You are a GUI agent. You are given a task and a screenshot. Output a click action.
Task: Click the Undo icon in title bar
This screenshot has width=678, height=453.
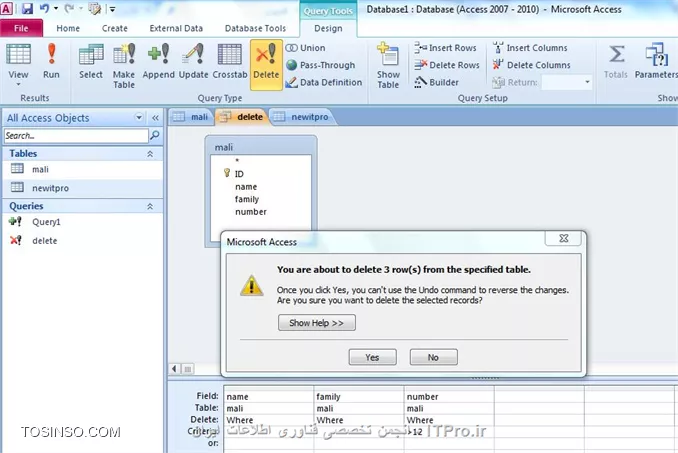click(x=44, y=8)
